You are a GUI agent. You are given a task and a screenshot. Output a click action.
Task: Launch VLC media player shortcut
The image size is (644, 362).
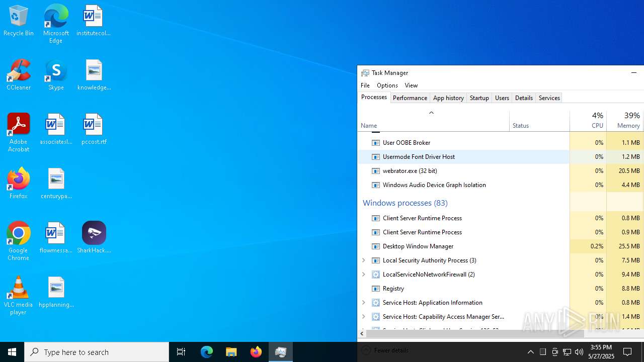(19, 296)
